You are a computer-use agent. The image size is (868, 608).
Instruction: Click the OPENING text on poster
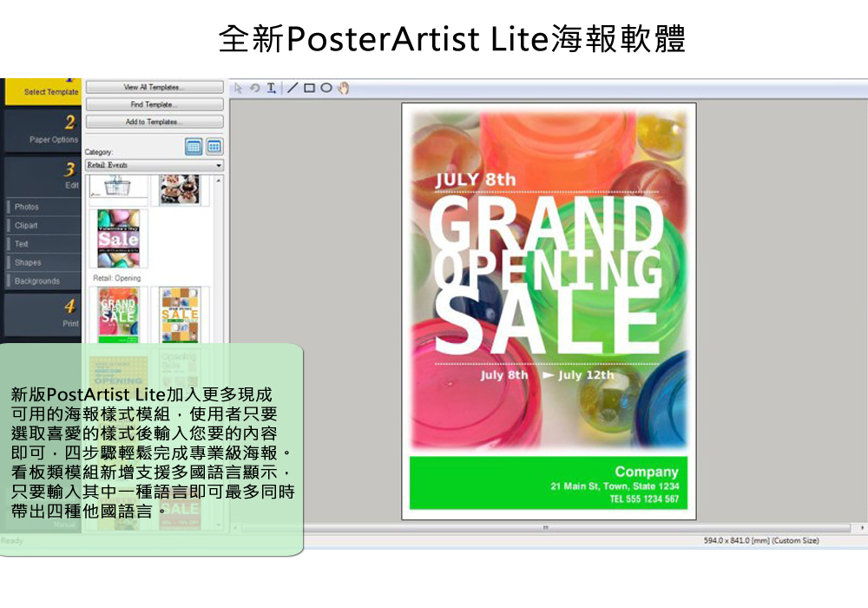tap(548, 271)
